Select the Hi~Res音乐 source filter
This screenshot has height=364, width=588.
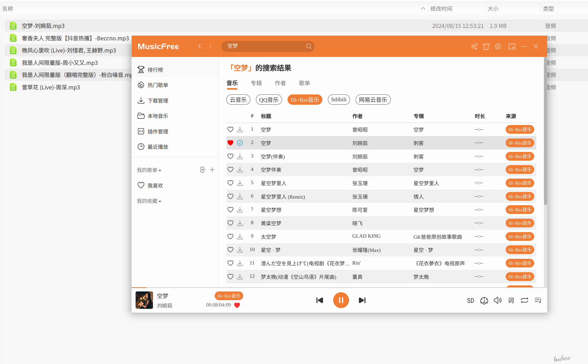pos(305,100)
